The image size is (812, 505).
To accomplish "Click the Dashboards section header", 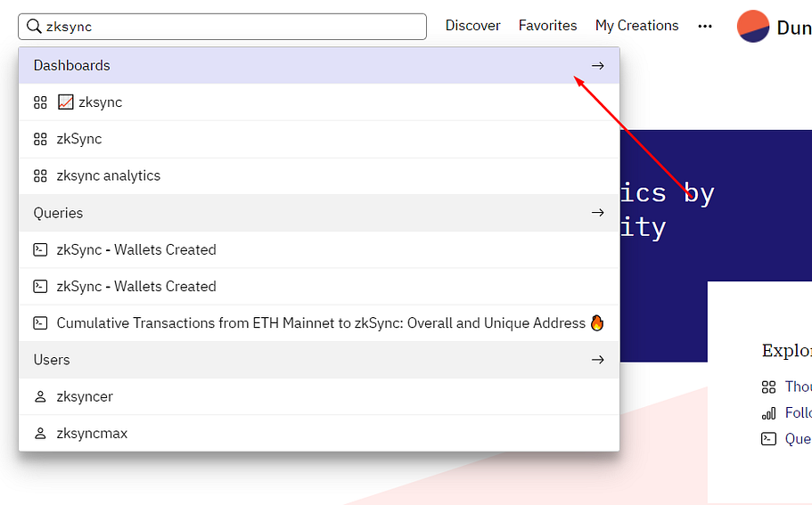I will tap(319, 66).
